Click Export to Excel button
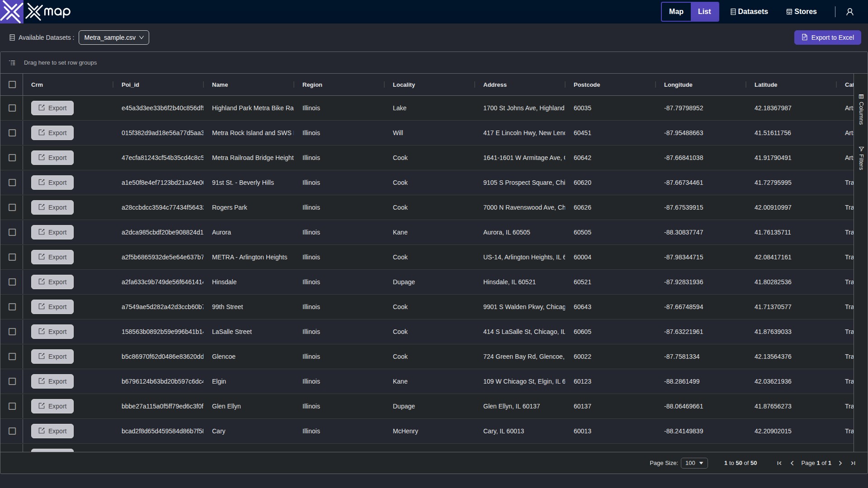This screenshot has width=868, height=488. [827, 38]
